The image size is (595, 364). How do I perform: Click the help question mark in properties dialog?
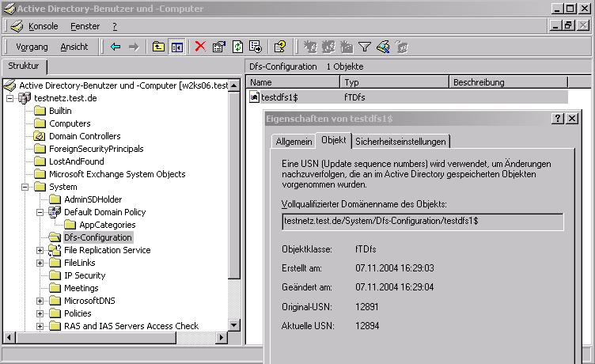click(x=558, y=119)
